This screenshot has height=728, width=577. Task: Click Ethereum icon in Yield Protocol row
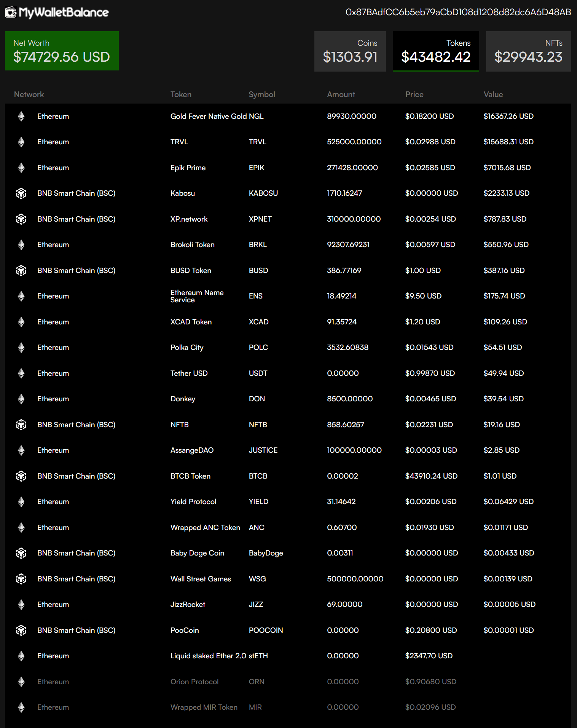pos(21,502)
